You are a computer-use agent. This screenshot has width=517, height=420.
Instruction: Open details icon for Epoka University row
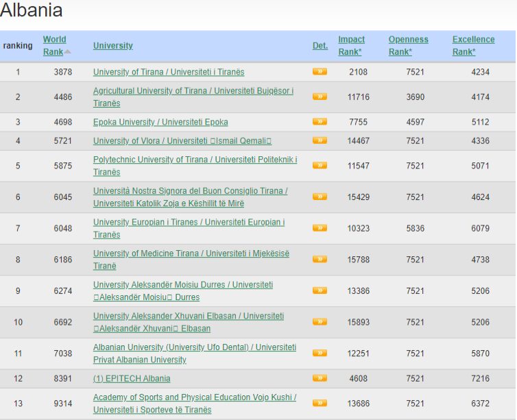coord(319,122)
